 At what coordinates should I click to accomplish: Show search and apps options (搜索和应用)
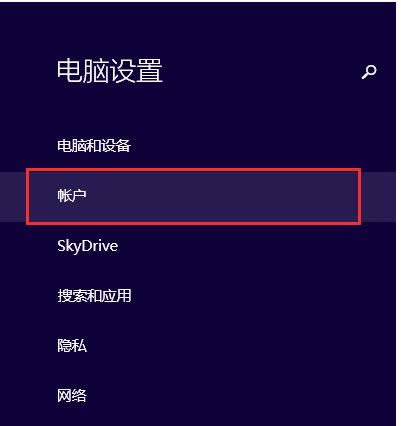(x=94, y=296)
